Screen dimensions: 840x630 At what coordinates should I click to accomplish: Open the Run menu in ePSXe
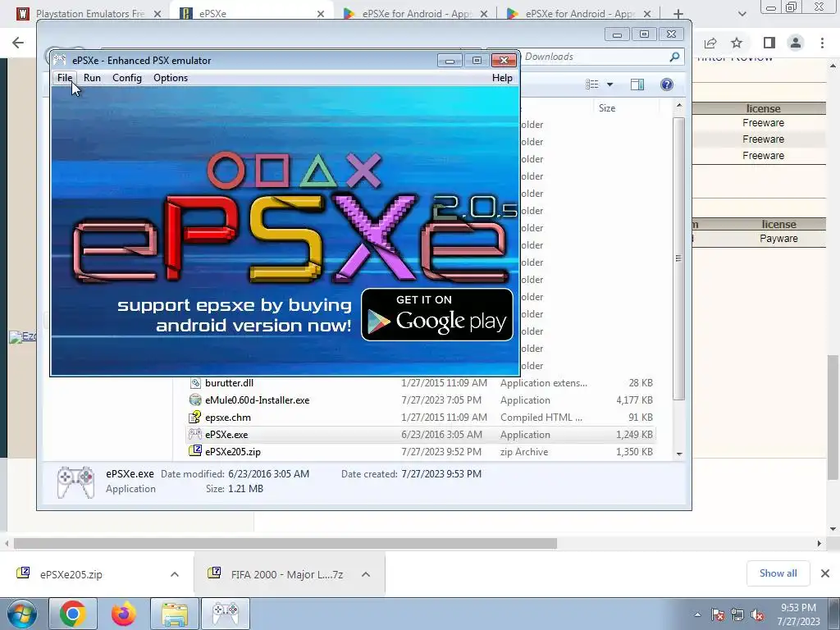coord(92,78)
